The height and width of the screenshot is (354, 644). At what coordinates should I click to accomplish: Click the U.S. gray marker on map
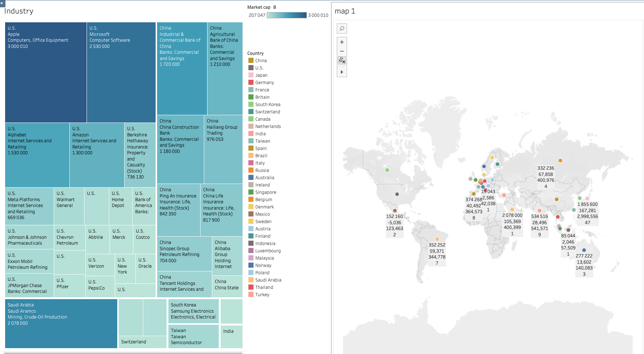point(397,194)
